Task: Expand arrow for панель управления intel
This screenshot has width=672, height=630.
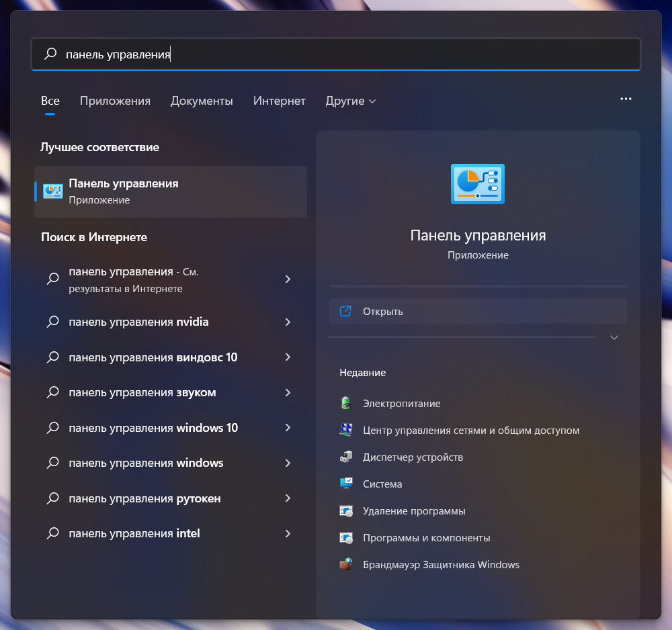Action: tap(288, 534)
